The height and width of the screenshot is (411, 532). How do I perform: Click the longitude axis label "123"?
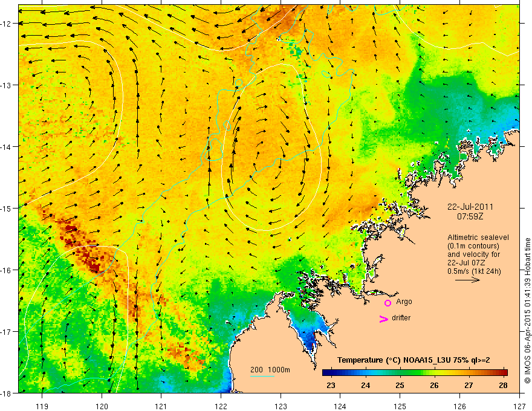[x=281, y=406]
